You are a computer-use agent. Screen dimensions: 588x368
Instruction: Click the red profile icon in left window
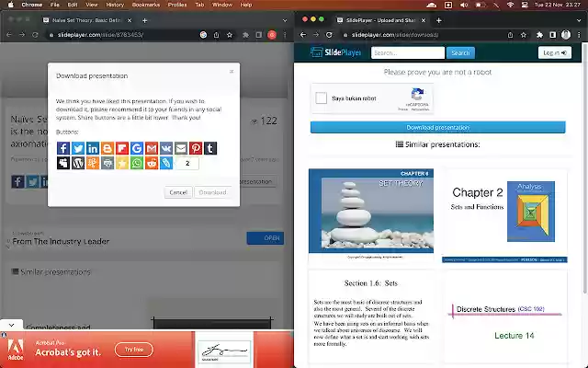coord(272,35)
